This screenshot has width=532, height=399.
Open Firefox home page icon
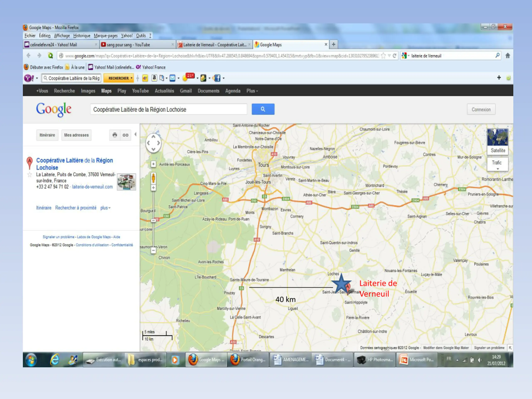(507, 55)
